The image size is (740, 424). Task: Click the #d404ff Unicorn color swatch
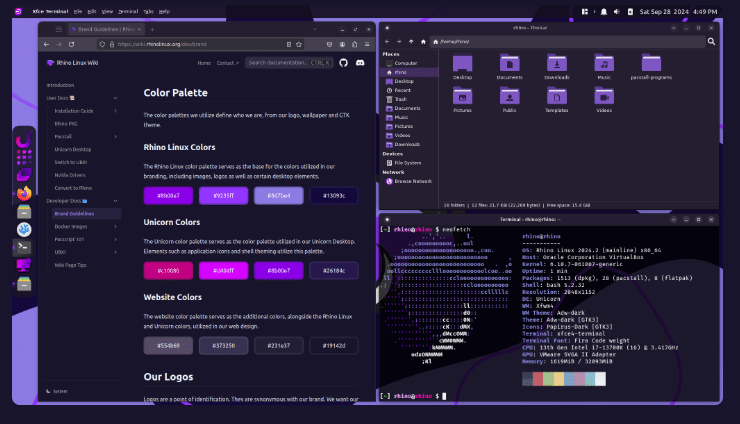point(224,271)
